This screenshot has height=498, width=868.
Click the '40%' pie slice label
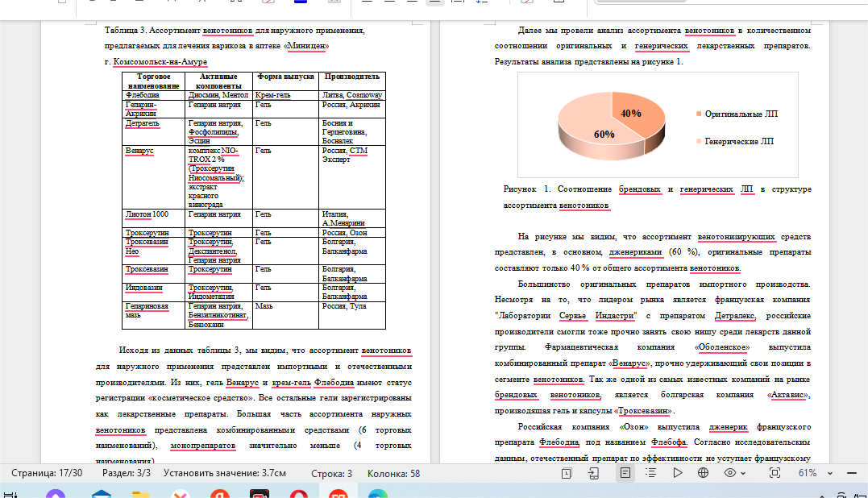pos(630,114)
